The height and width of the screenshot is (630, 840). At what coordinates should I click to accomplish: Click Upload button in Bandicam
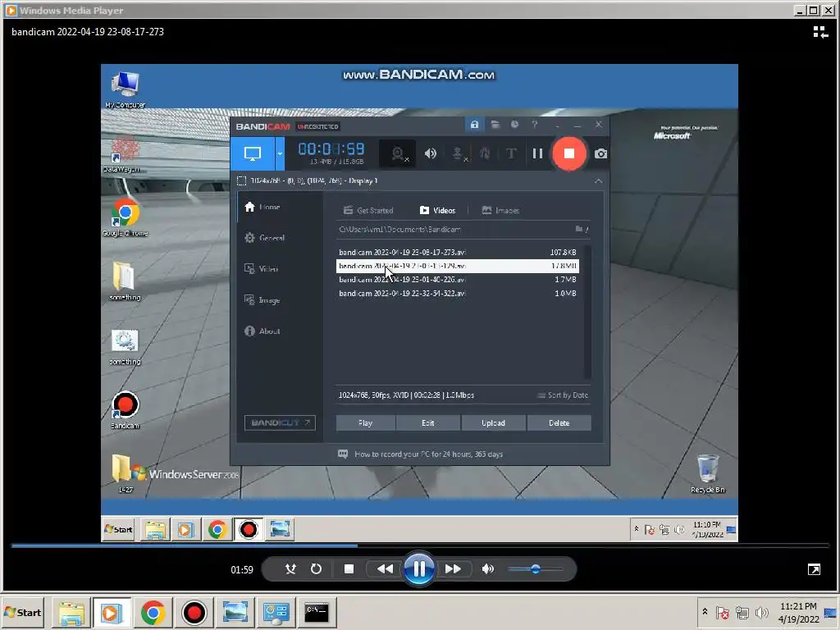click(493, 422)
